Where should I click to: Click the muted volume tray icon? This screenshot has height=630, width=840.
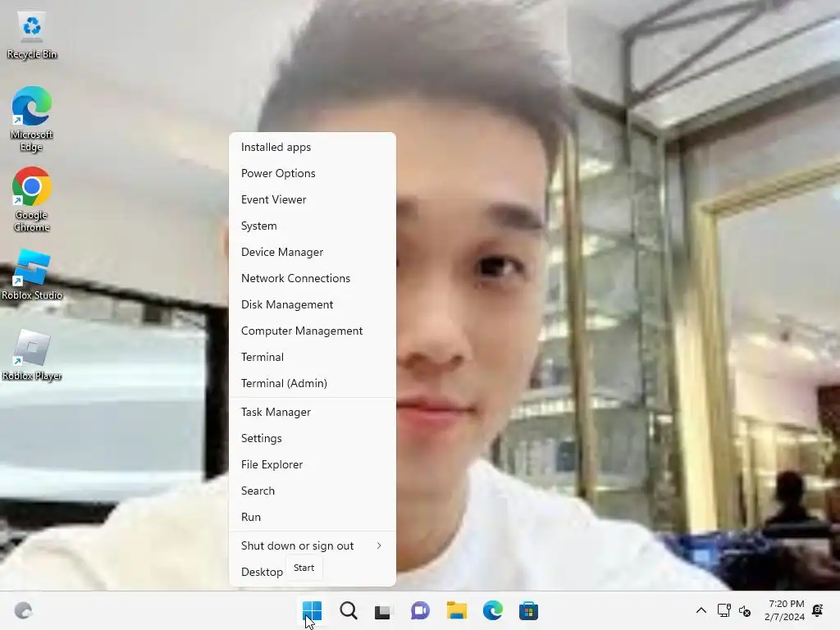(745, 610)
